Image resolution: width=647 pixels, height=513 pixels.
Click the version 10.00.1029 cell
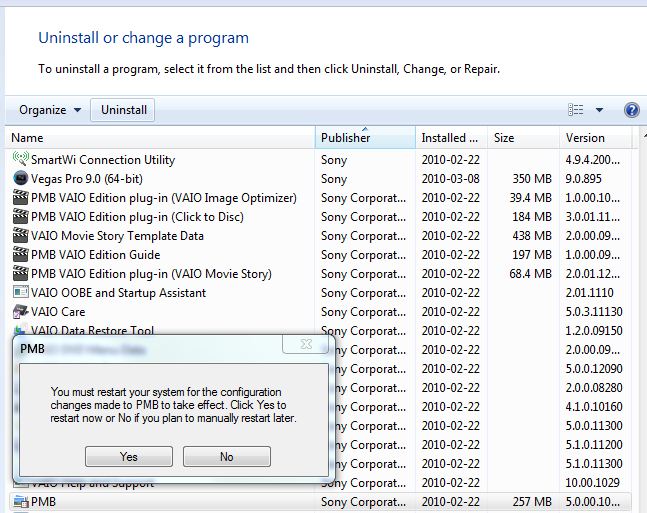point(593,482)
